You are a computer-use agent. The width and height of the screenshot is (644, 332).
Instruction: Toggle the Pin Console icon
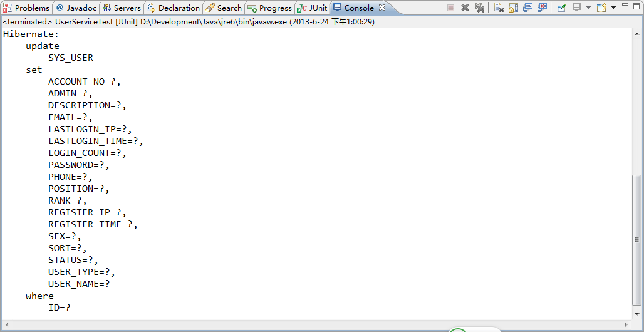point(562,8)
